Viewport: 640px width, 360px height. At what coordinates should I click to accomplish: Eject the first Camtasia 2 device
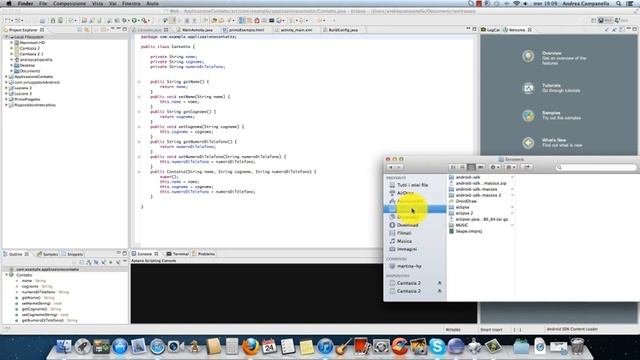click(440, 283)
